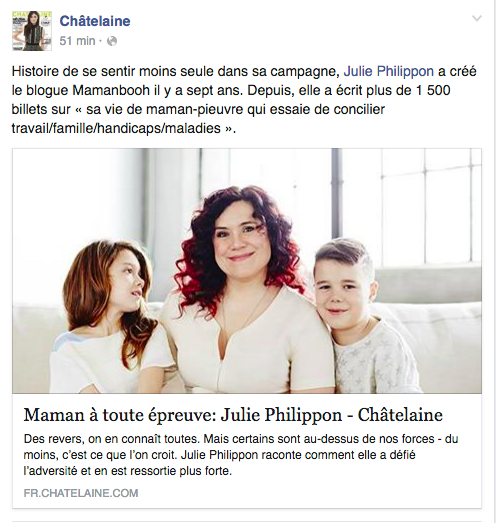
Task: Follow the Julie Philippon tagged link
Action: [389, 71]
